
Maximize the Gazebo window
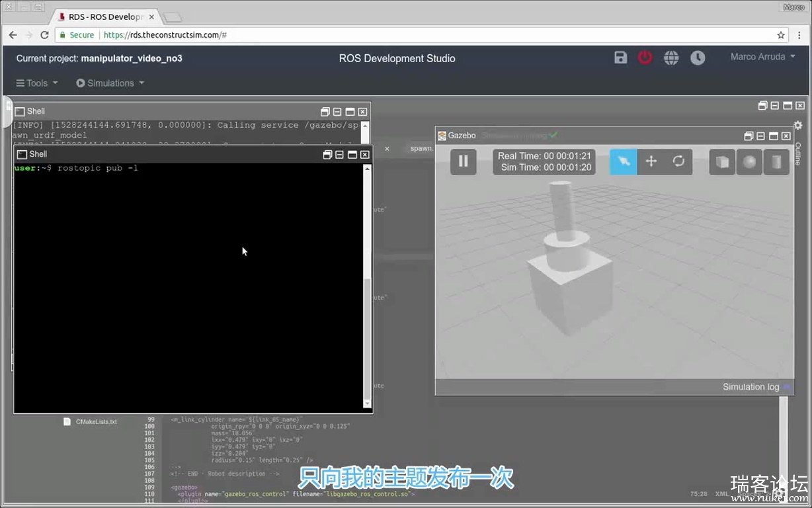pos(774,136)
